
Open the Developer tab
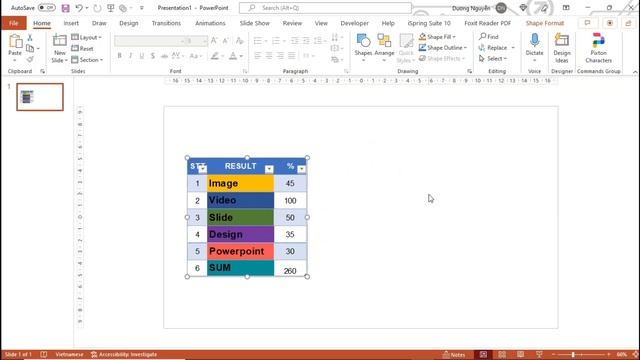point(354,23)
